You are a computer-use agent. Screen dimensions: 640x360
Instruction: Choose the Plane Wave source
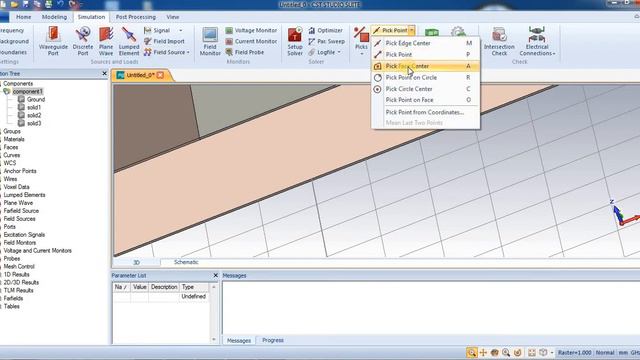coord(106,41)
